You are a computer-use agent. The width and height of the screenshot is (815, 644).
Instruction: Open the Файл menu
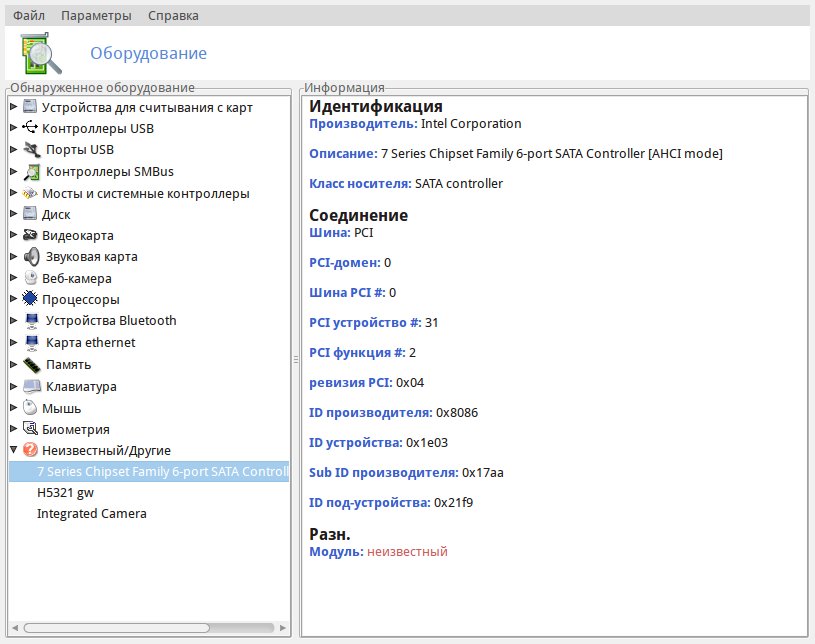tap(28, 16)
